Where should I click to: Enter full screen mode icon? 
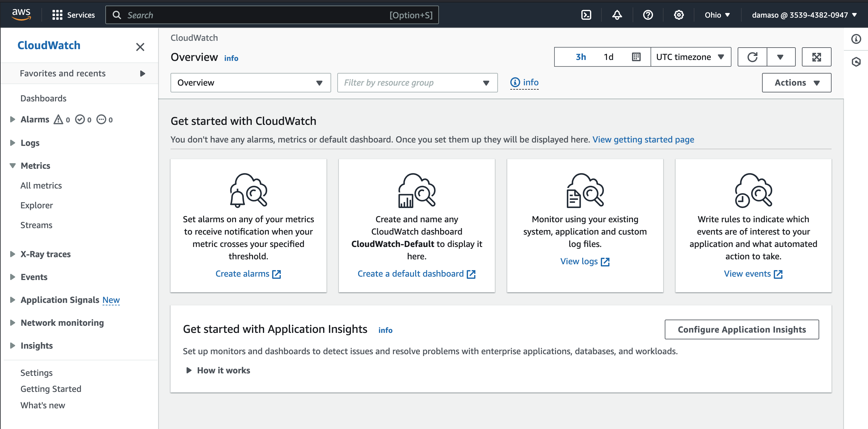click(x=816, y=57)
